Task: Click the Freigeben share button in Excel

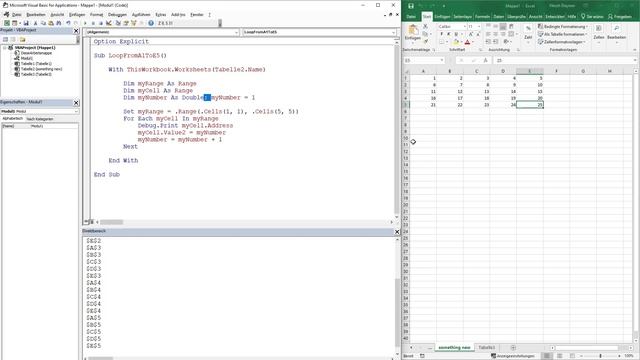Action: click(x=620, y=17)
